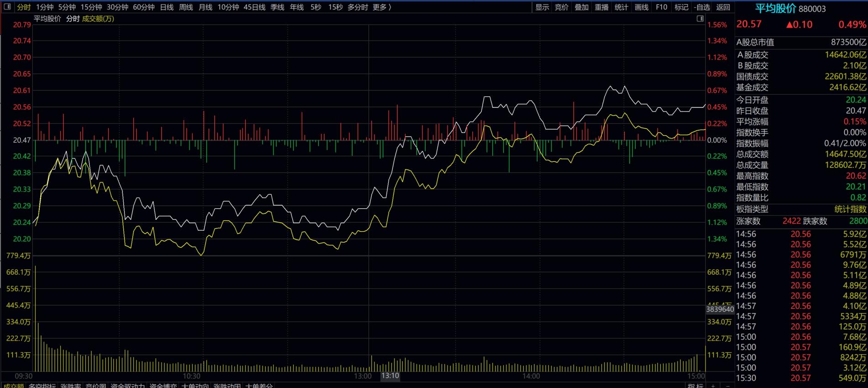
Task: Switch to the 日线 daily chart tab
Action: (x=167, y=7)
